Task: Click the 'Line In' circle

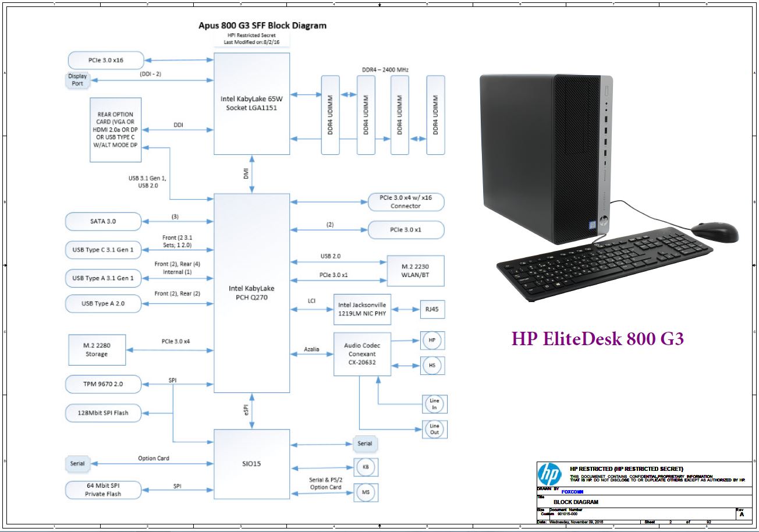Action: pos(434,403)
